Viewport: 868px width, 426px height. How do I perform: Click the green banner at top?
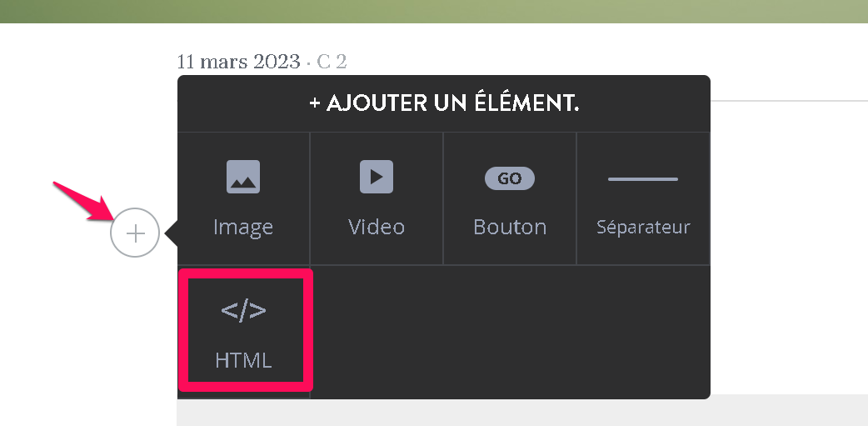click(434, 11)
